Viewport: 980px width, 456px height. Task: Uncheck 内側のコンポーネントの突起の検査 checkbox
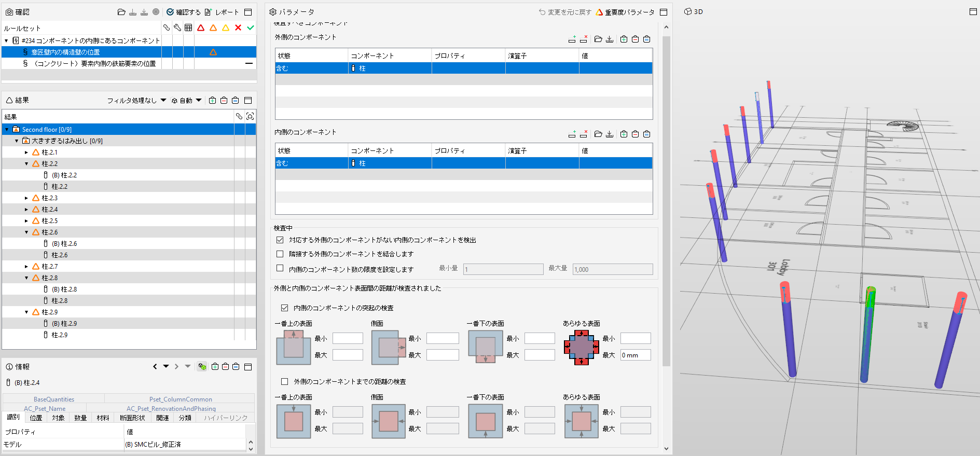(x=284, y=308)
